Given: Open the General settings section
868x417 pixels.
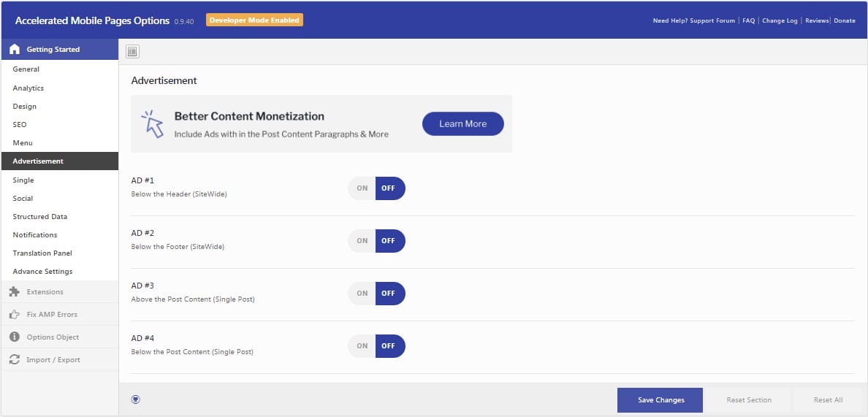Looking at the screenshot, I should pos(26,69).
